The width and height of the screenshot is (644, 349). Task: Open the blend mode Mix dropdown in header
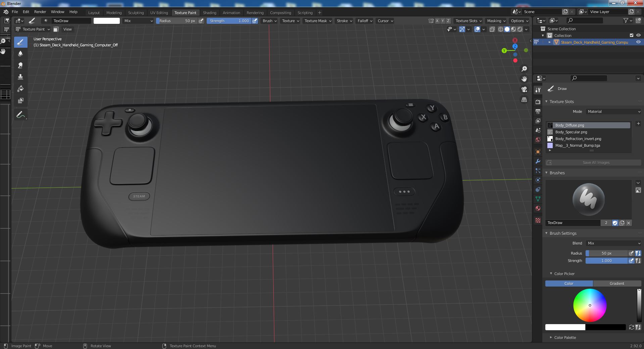pyautogui.click(x=138, y=21)
